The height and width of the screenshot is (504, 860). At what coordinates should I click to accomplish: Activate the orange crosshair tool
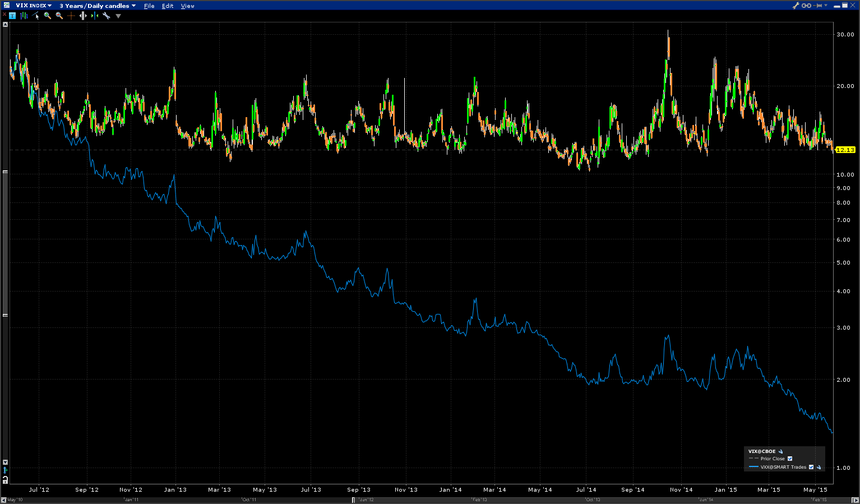click(x=71, y=16)
